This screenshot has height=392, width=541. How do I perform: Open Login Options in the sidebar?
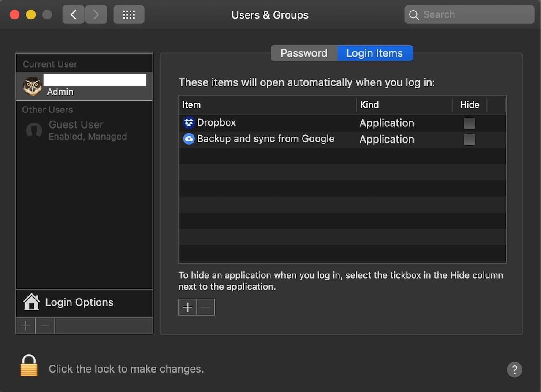79,302
